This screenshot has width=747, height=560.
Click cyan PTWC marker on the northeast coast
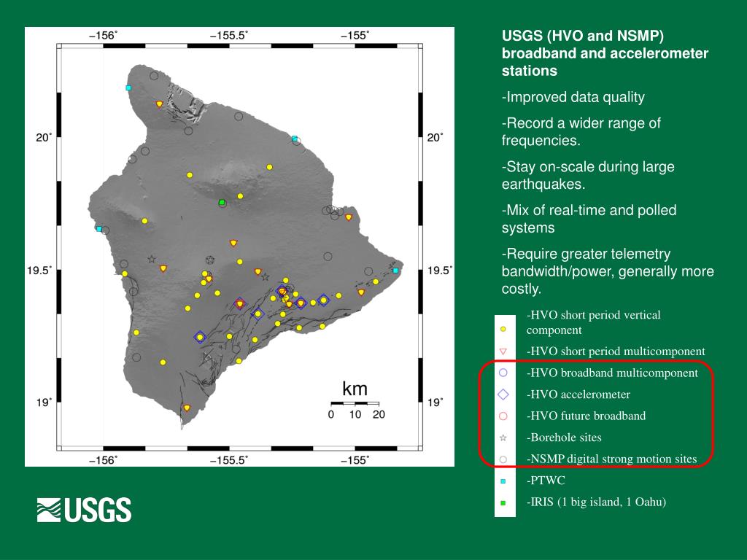(x=295, y=139)
